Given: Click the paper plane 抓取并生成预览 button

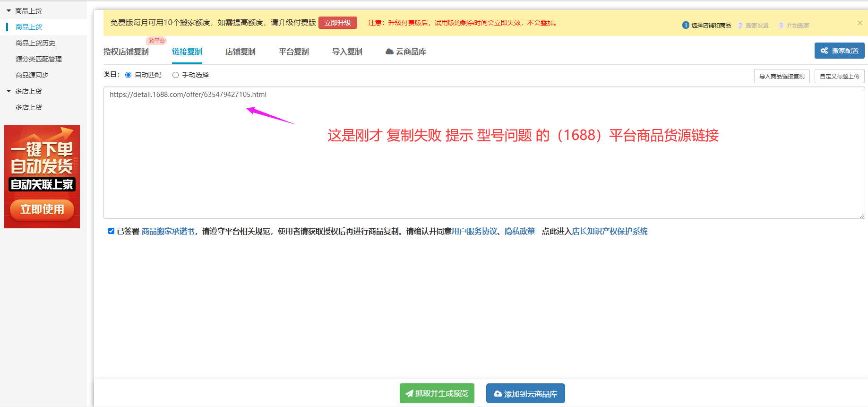Looking at the screenshot, I should (x=437, y=393).
